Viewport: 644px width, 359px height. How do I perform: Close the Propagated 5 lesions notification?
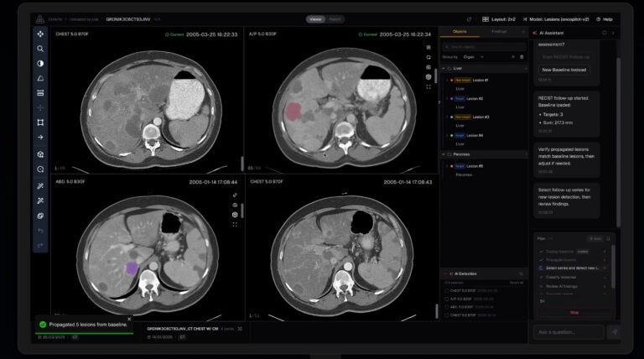pos(129,319)
